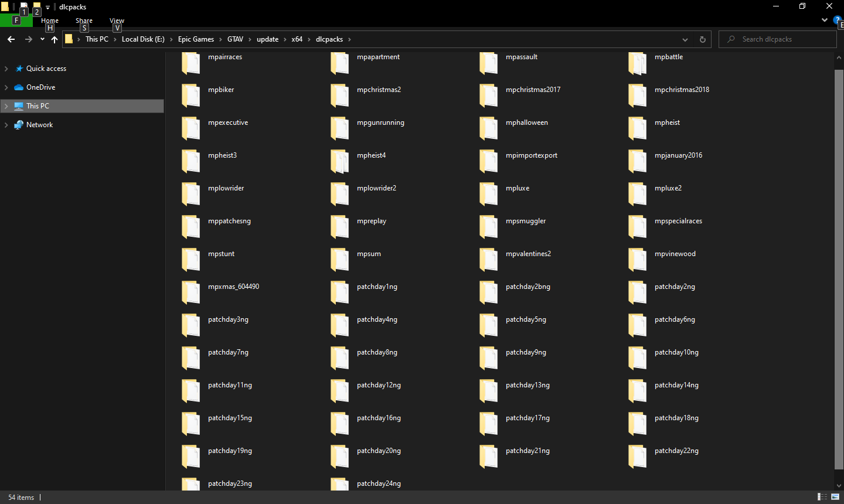This screenshot has height=504, width=844.
Task: Select the mpjanuary2016 folder name
Action: pos(678,155)
